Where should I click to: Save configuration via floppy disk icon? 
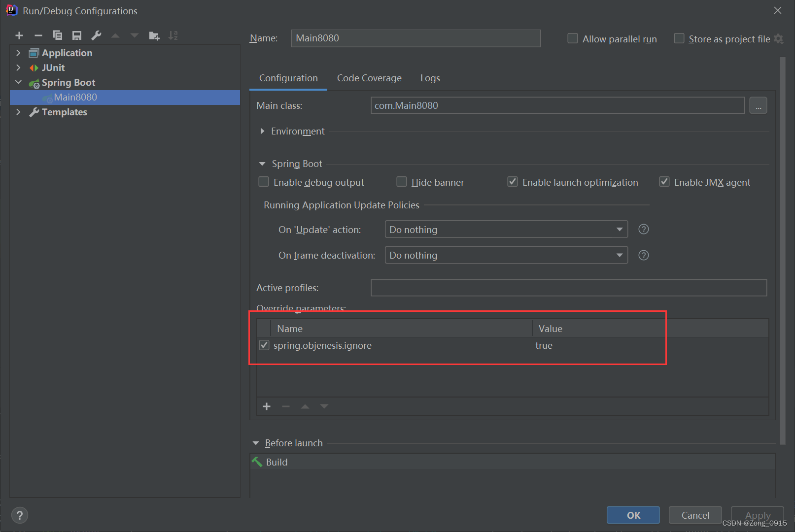pos(77,35)
